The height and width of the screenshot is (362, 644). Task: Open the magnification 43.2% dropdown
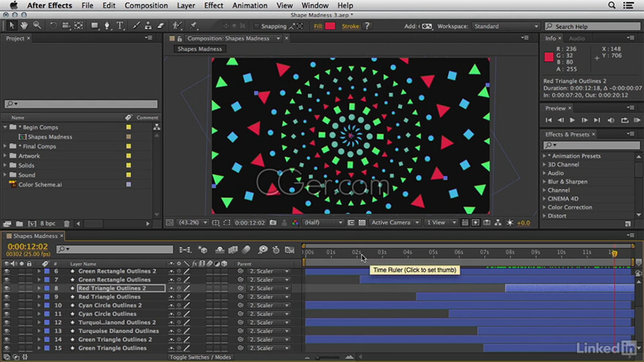(x=192, y=222)
